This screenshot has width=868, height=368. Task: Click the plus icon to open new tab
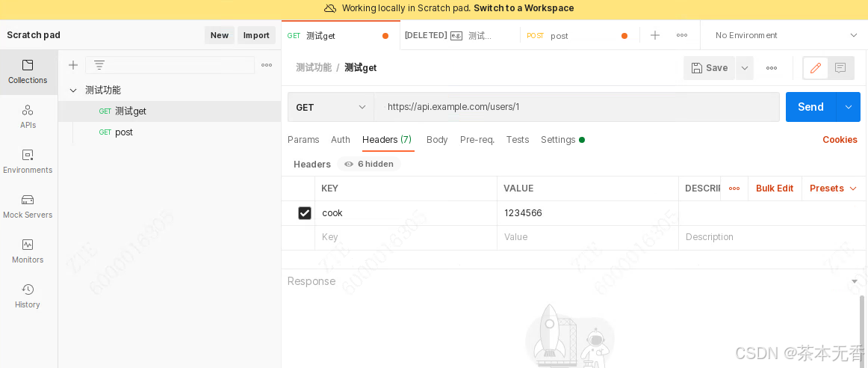[x=655, y=35]
